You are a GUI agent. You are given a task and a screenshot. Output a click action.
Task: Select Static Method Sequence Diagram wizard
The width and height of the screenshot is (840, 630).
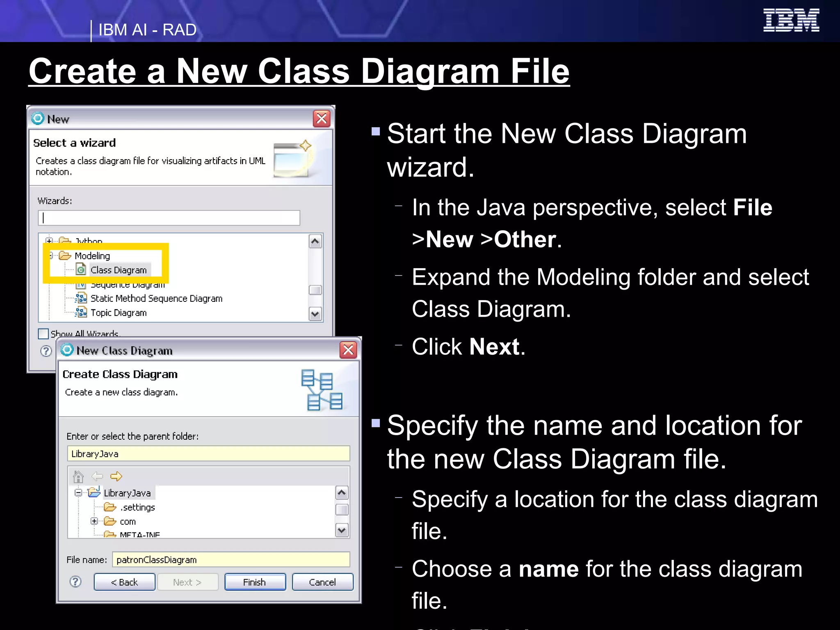point(156,299)
